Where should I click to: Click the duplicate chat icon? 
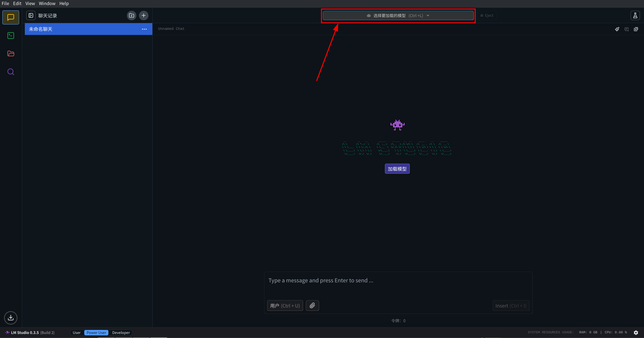(x=636, y=29)
